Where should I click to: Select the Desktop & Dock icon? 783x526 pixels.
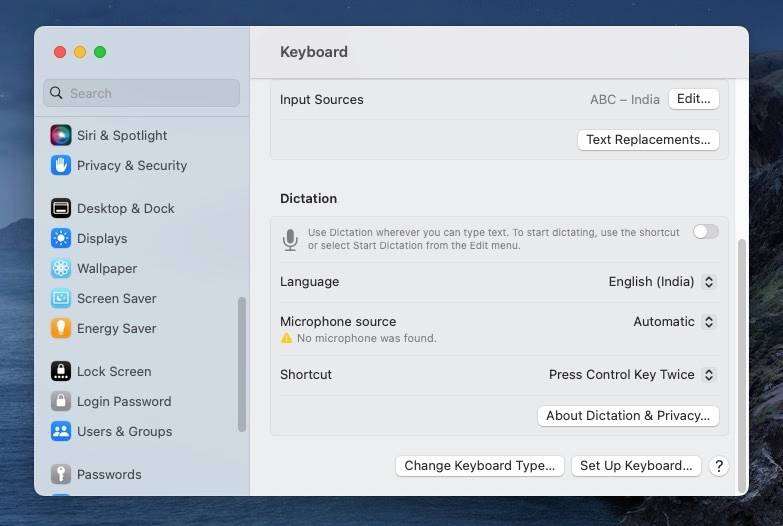click(x=61, y=208)
